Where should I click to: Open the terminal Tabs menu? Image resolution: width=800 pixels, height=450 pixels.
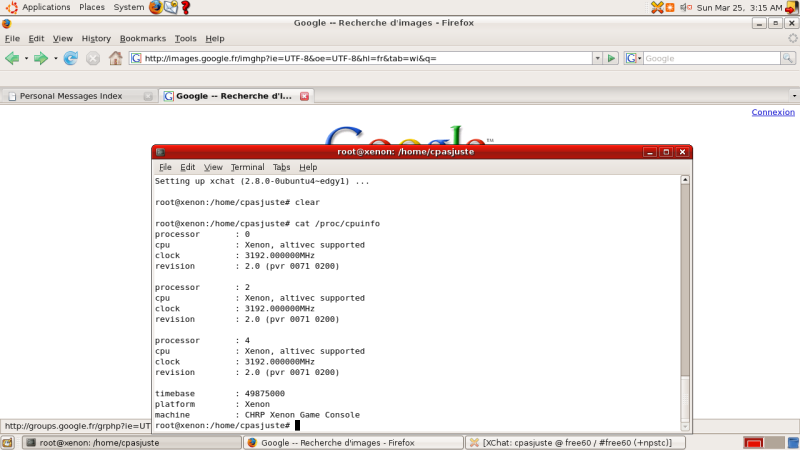coord(281,167)
